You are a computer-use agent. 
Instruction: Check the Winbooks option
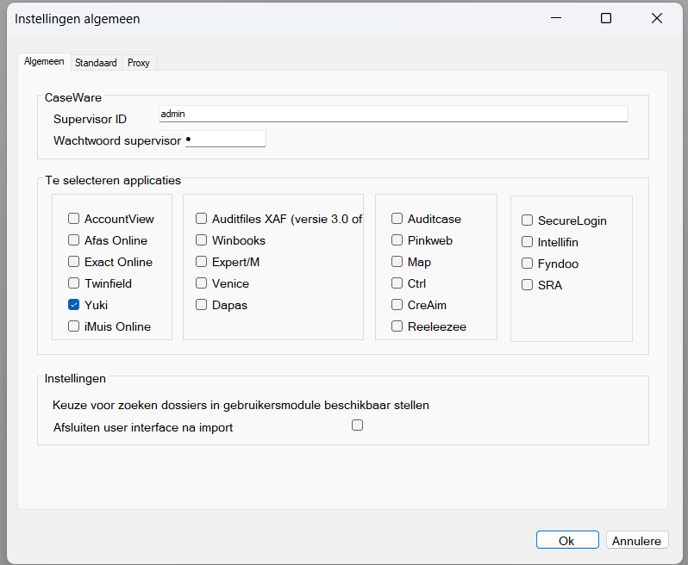[x=201, y=240]
